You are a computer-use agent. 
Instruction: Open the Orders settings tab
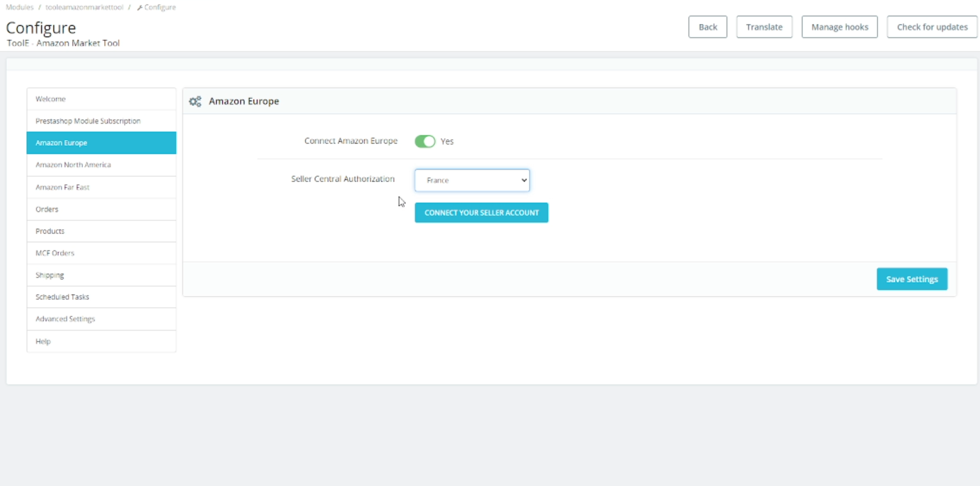[102, 209]
